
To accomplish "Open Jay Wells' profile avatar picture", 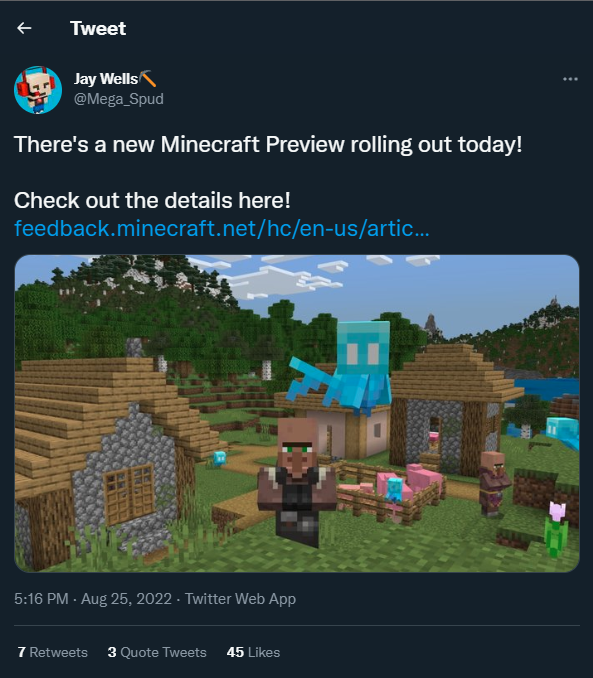I will click(38, 90).
